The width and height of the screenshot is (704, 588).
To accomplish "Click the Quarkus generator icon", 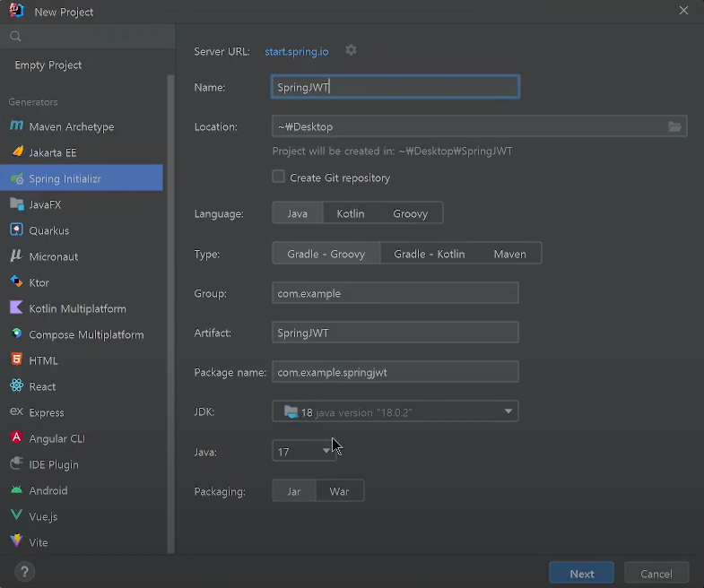I will (x=17, y=229).
